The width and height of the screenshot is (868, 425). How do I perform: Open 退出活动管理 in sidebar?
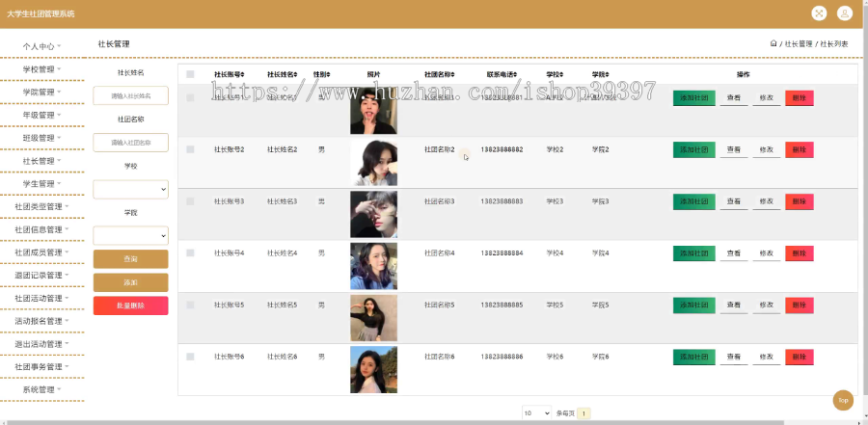click(42, 344)
